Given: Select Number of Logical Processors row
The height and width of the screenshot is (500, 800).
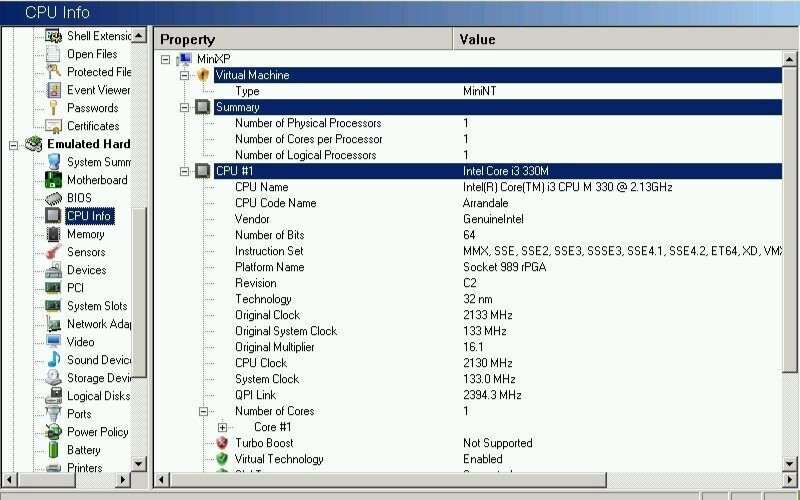Looking at the screenshot, I should click(x=497, y=155).
